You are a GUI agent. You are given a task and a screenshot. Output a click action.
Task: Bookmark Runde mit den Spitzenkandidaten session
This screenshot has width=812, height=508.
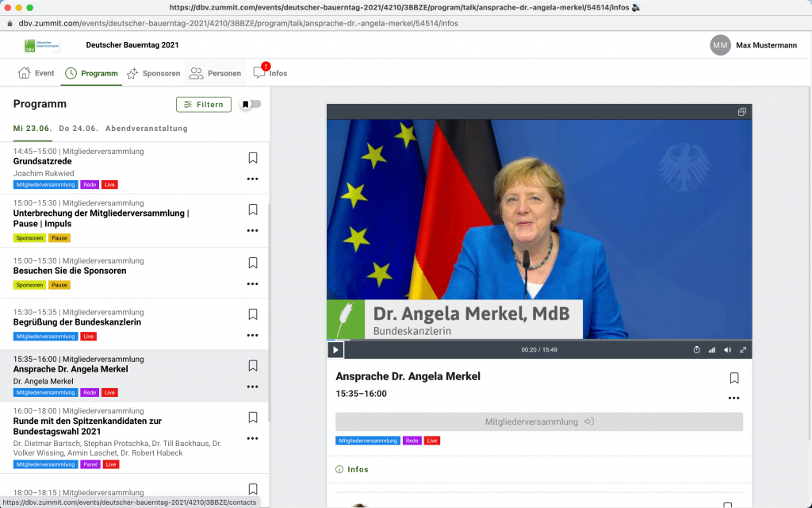253,418
